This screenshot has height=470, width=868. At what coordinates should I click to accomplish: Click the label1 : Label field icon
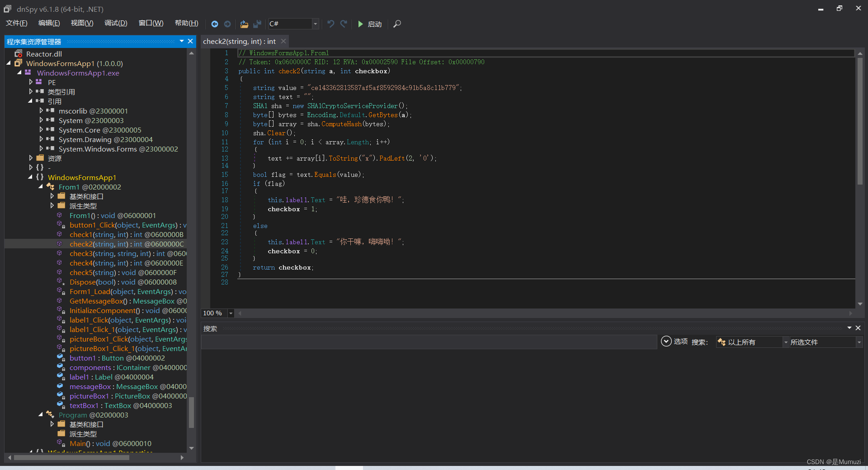(x=61, y=377)
